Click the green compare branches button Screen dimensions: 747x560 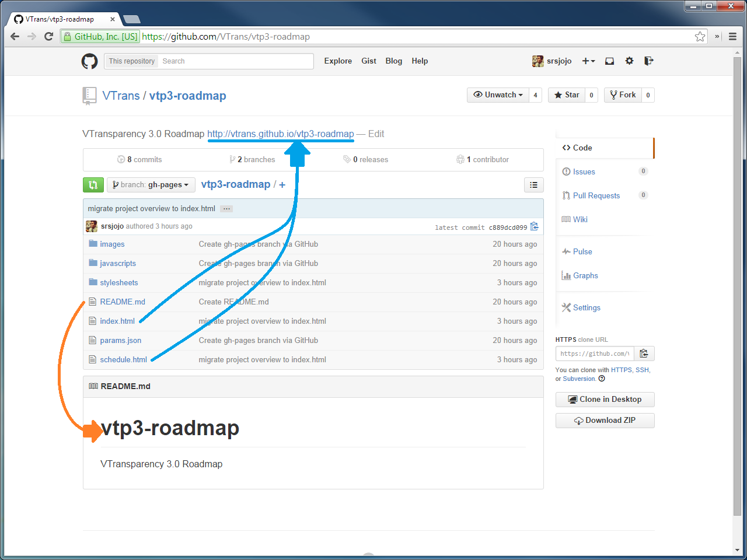tap(93, 185)
